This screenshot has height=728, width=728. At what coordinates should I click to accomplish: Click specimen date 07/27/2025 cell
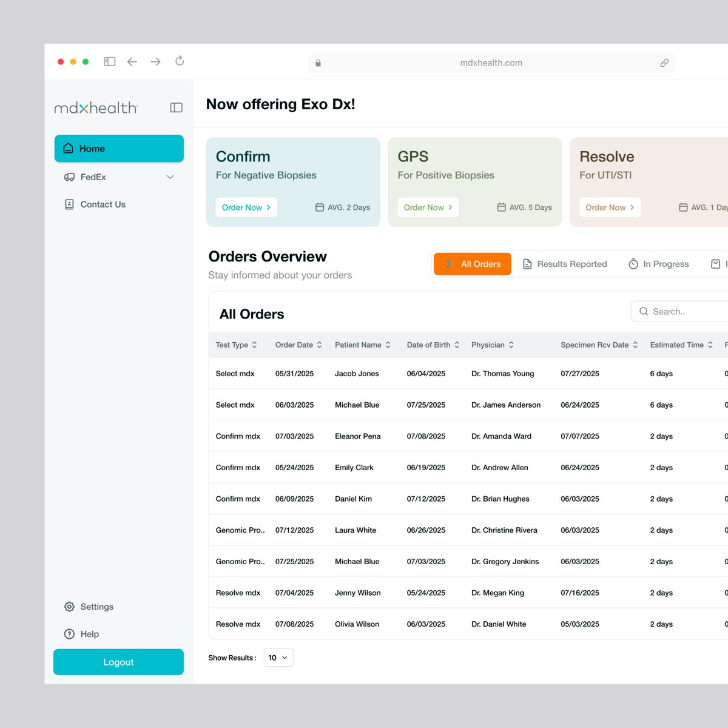coord(580,374)
